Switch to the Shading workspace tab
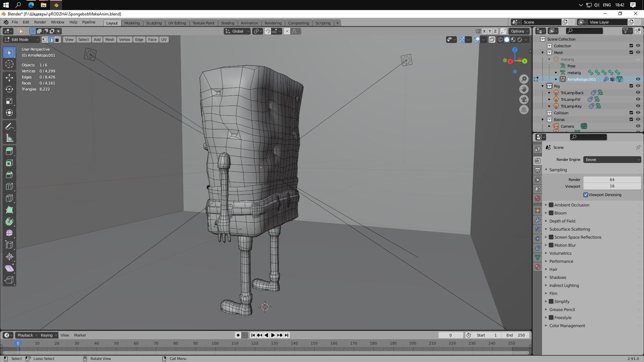The image size is (644, 362). (x=227, y=23)
